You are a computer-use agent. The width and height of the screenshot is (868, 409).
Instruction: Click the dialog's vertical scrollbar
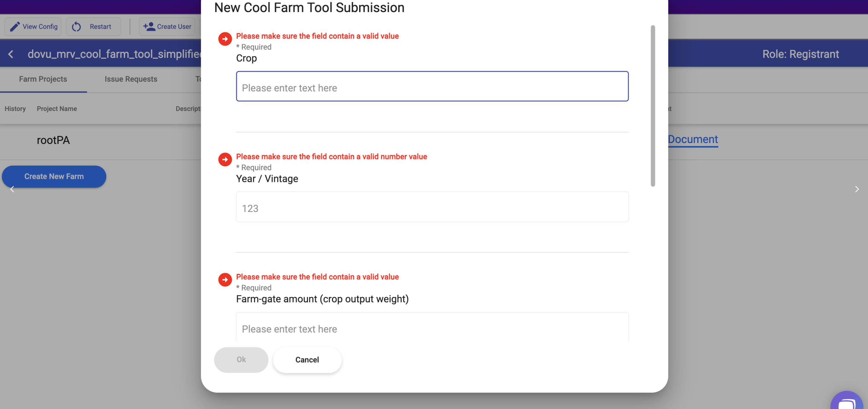click(652, 106)
